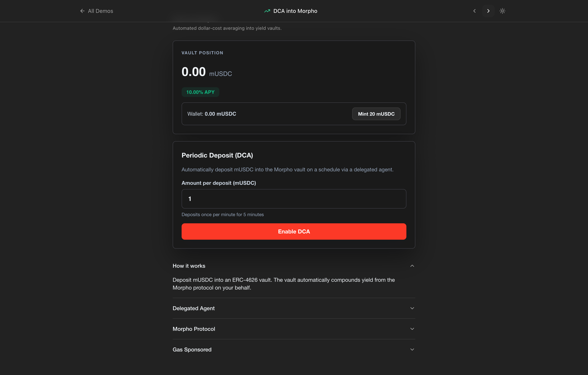588x375 pixels.
Task: Click the red Enable DCA button
Action: (x=294, y=231)
